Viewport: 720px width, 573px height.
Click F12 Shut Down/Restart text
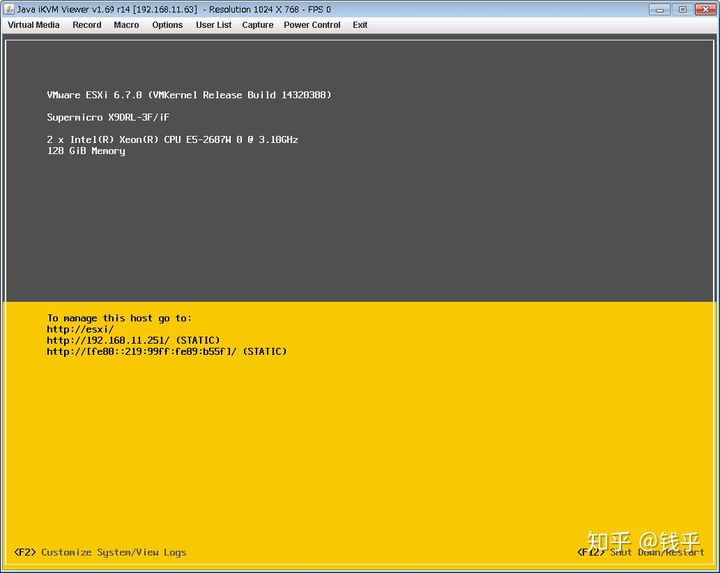[641, 552]
